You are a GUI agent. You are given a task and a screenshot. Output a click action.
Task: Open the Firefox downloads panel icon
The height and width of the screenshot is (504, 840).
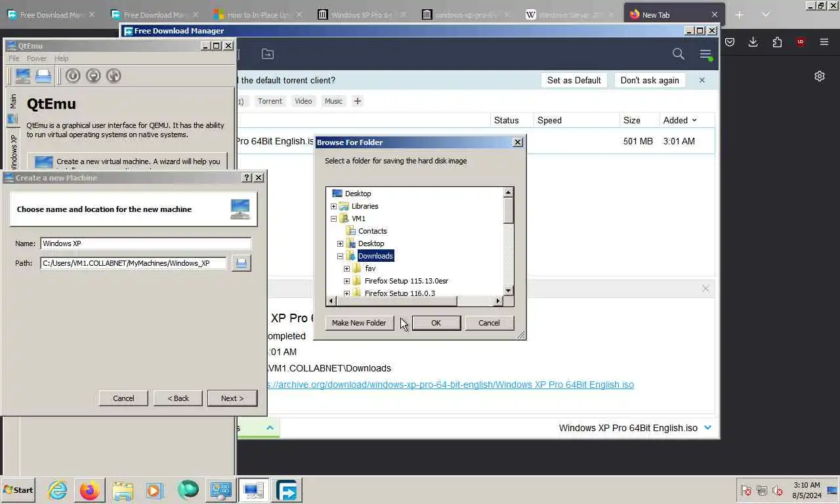(753, 42)
